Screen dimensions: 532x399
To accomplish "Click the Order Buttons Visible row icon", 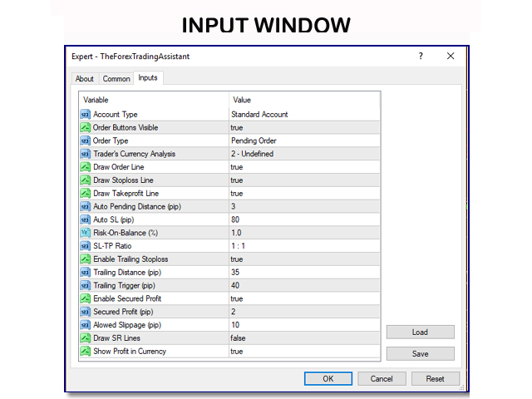I will [x=85, y=128].
